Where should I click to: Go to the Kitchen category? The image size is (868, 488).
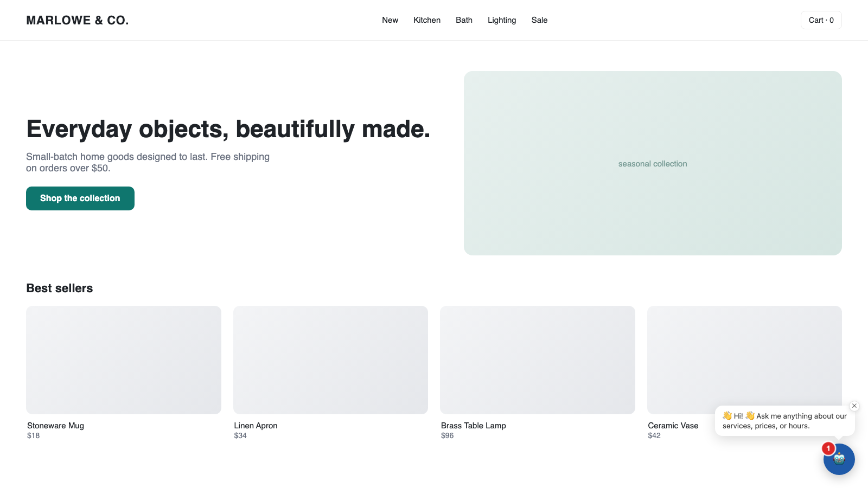click(427, 20)
